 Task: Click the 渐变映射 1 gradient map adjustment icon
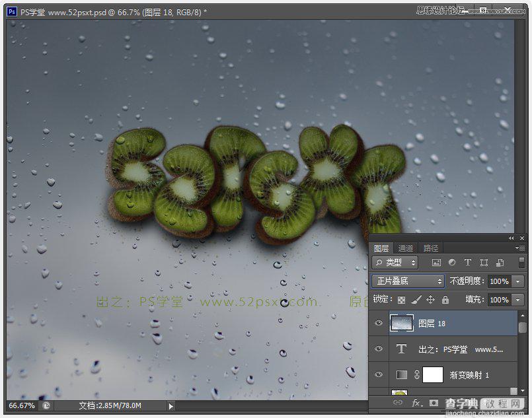402,374
